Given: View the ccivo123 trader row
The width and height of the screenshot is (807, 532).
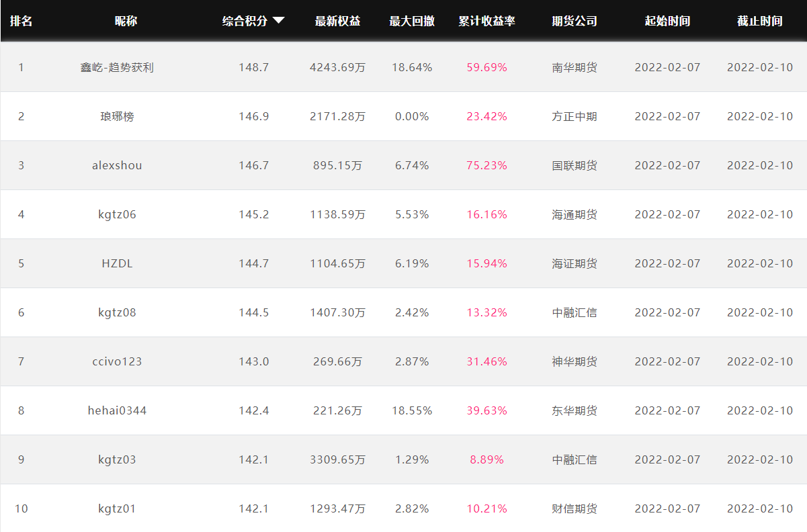Looking at the screenshot, I should coord(403,361).
